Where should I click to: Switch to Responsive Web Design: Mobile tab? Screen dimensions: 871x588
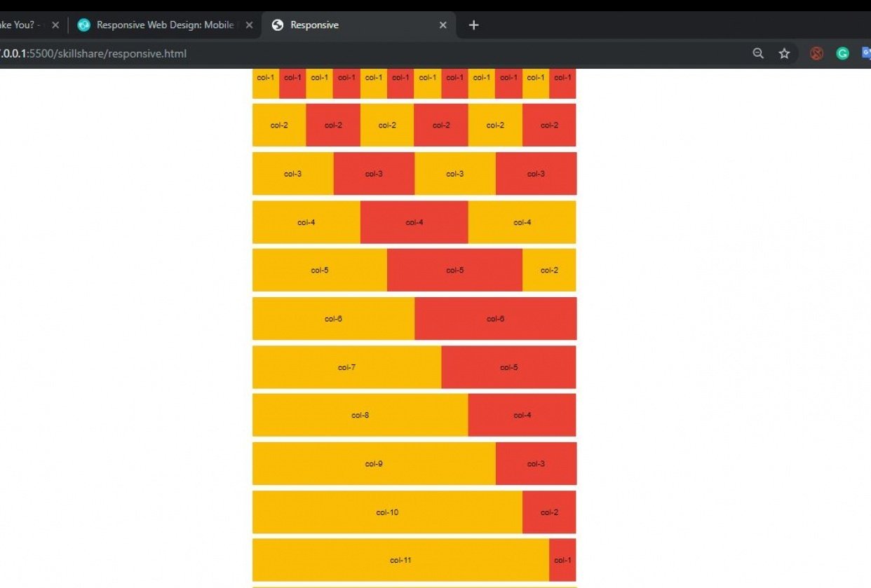165,25
